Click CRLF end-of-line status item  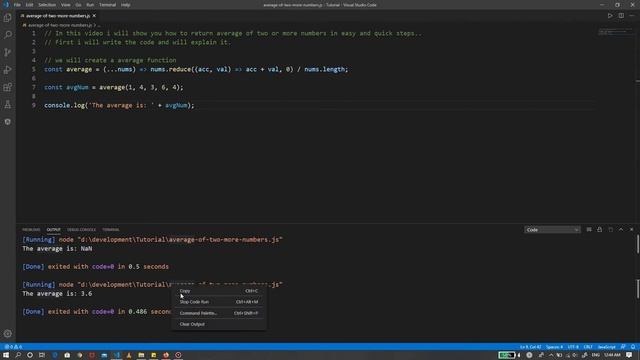(588, 347)
